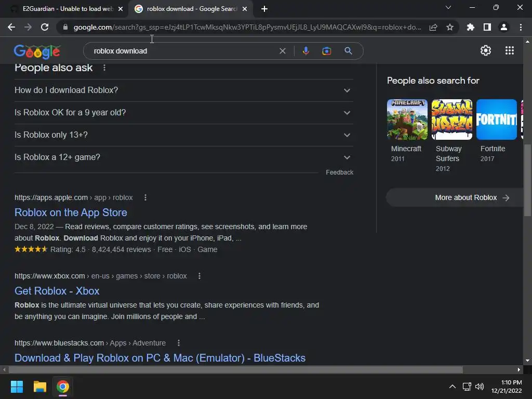Open clock and date in taskbar
The width and height of the screenshot is (532, 399).
507,387
